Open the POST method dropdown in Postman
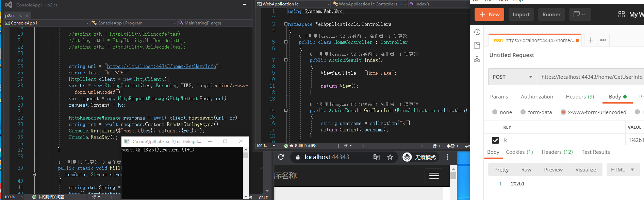This screenshot has height=200, width=644. coord(513,77)
